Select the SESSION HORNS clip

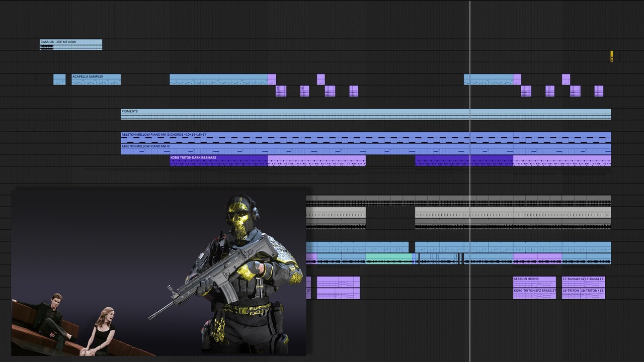click(x=534, y=282)
